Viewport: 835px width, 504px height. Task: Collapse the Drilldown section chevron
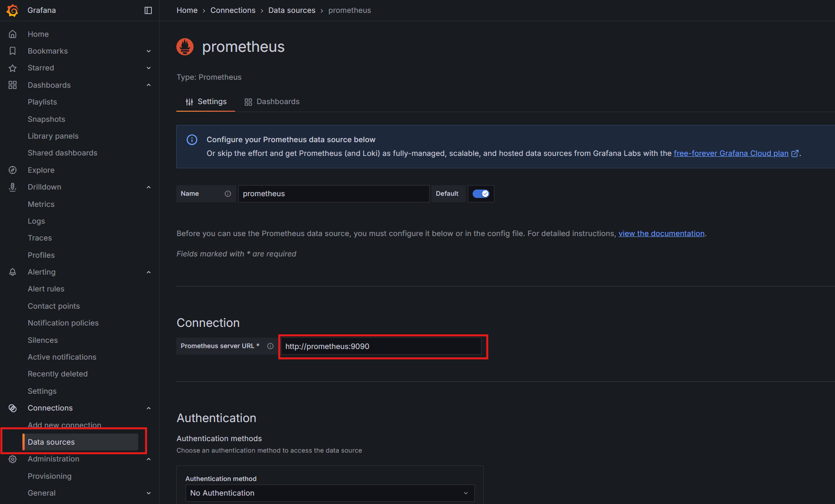pyautogui.click(x=149, y=187)
